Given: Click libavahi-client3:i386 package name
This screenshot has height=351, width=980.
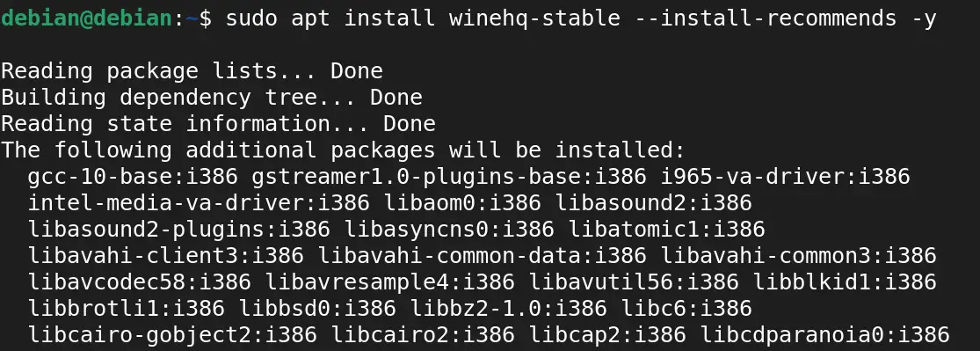Looking at the screenshot, I should (165, 256).
